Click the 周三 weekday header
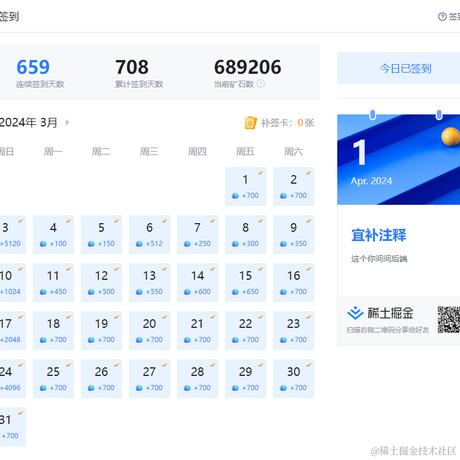 pyautogui.click(x=149, y=152)
